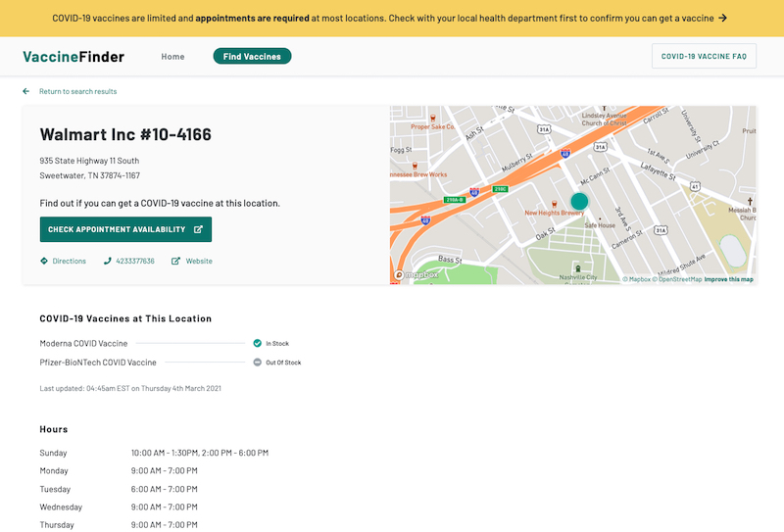Screen dimensions: 784x532
Task: Click Monday hours 9:00 AM - 7:00 PM
Action: pos(164,470)
